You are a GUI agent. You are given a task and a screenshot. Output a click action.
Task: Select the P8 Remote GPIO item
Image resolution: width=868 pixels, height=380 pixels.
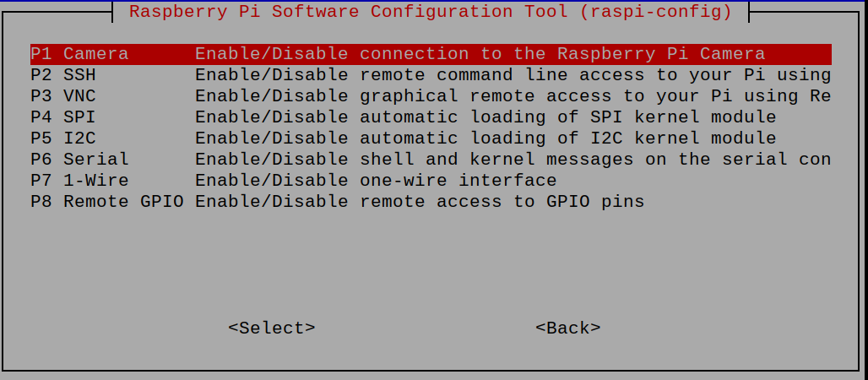[106, 202]
